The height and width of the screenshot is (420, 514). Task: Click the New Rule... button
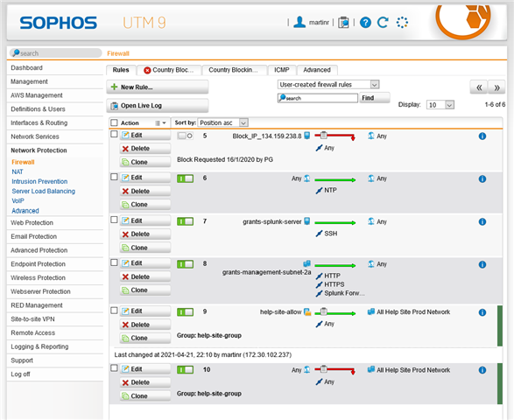click(158, 87)
